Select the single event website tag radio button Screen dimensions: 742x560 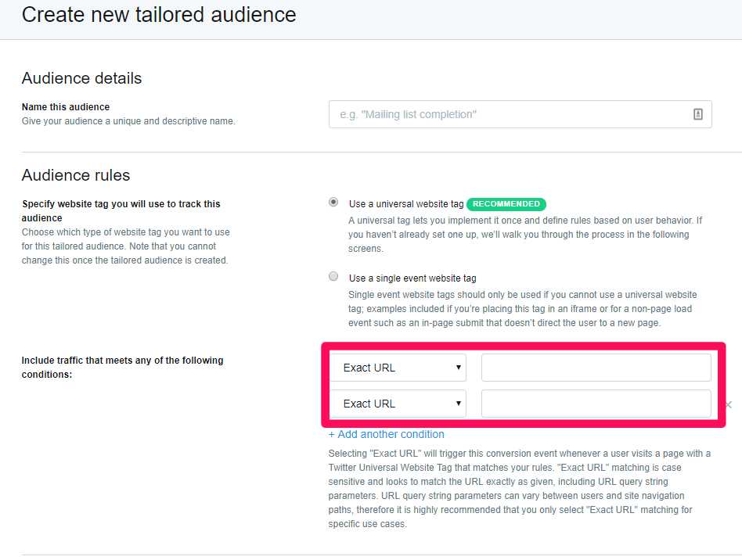coord(333,276)
